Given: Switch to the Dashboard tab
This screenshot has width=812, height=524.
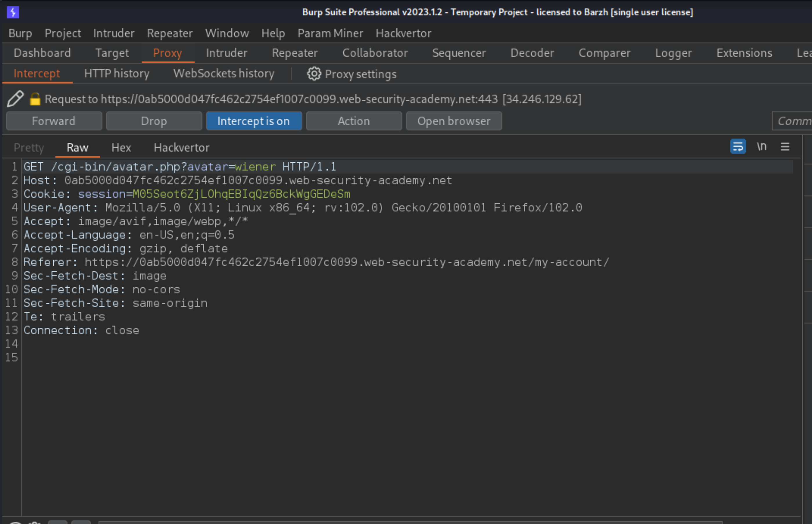Looking at the screenshot, I should pos(42,53).
